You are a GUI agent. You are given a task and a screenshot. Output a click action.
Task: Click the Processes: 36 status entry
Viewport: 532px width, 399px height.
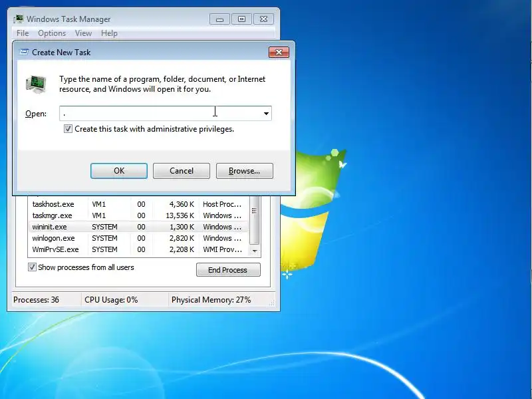[37, 300]
